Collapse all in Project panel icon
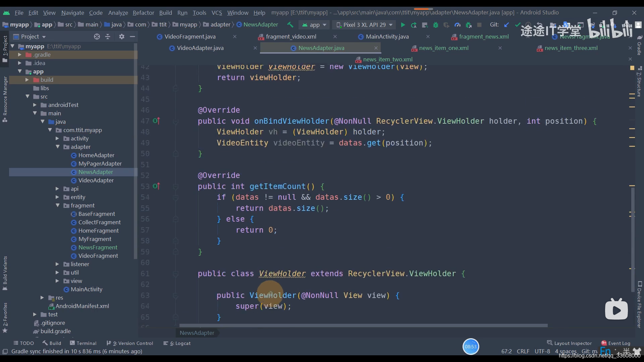Viewport: 644px width, 362px height. point(108,37)
